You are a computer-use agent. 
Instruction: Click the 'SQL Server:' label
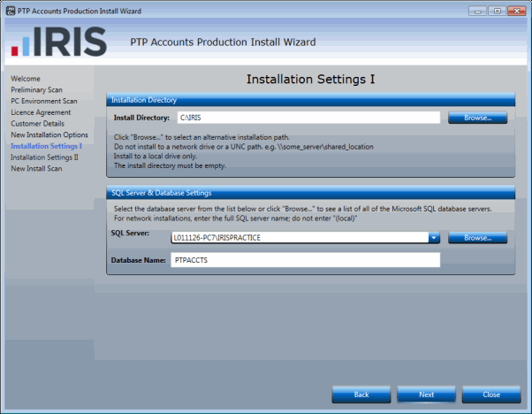tap(130, 233)
